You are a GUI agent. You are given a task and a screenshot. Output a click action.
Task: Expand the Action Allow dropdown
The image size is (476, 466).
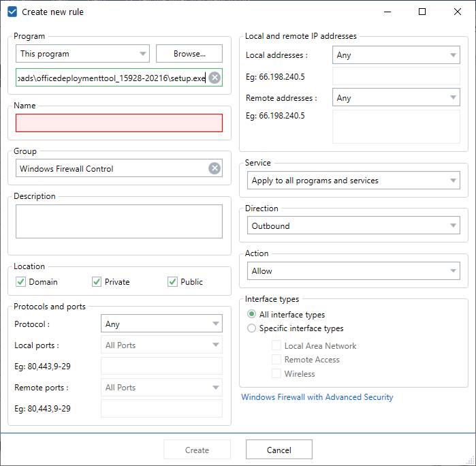tap(354, 271)
